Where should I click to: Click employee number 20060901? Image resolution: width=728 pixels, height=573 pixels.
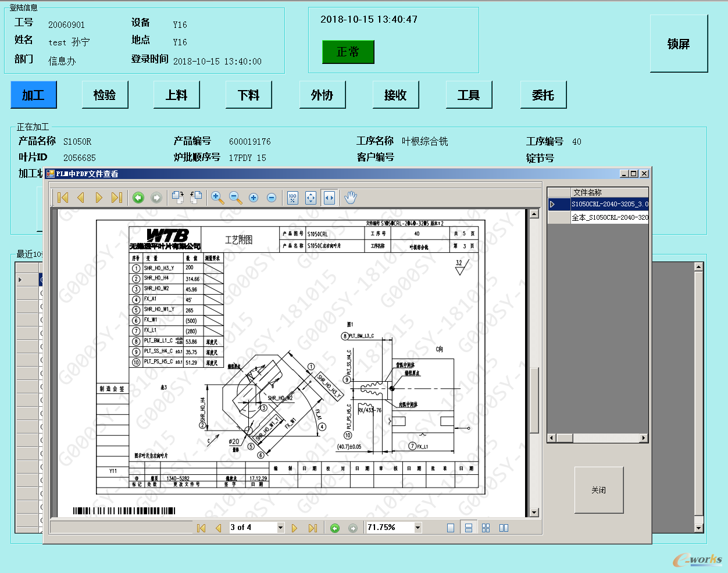66,25
